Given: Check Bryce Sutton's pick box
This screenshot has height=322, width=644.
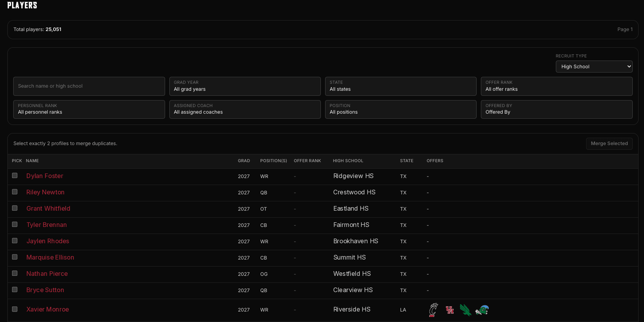Looking at the screenshot, I should pyautogui.click(x=15, y=290).
